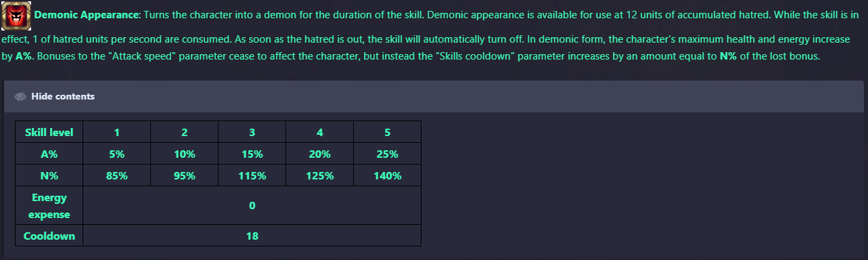Click the Cooldown row label

49,236
